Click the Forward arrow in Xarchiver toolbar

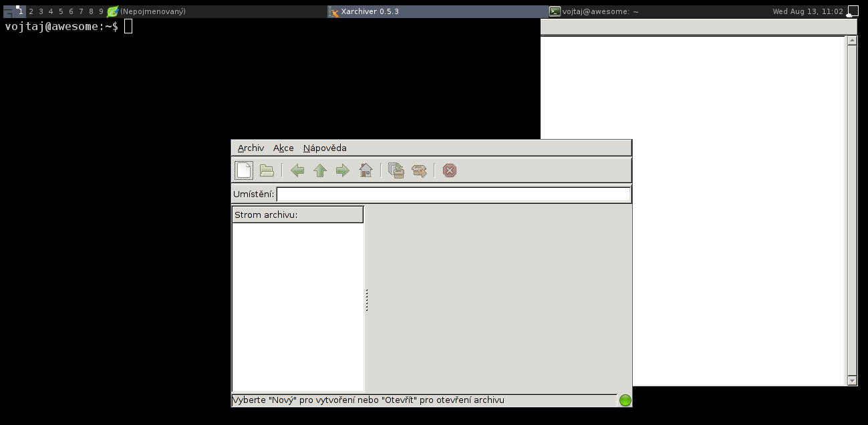343,170
